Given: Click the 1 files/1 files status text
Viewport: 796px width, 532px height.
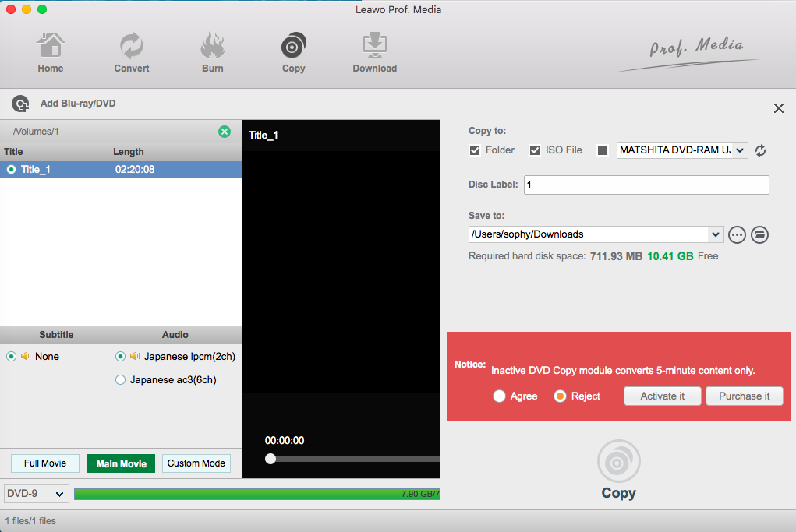Looking at the screenshot, I should pyautogui.click(x=30, y=521).
